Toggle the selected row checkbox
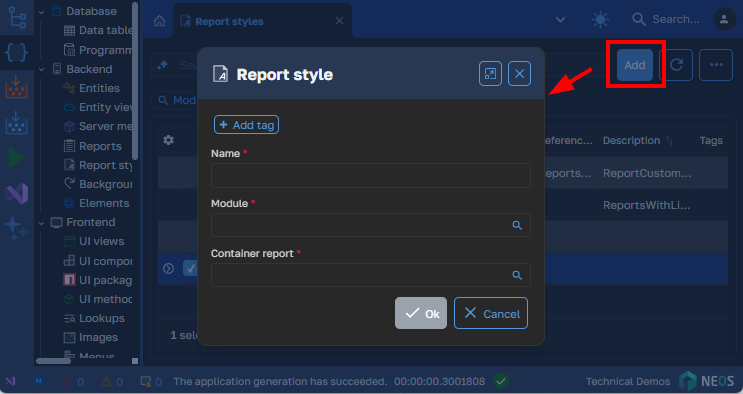 tap(190, 269)
